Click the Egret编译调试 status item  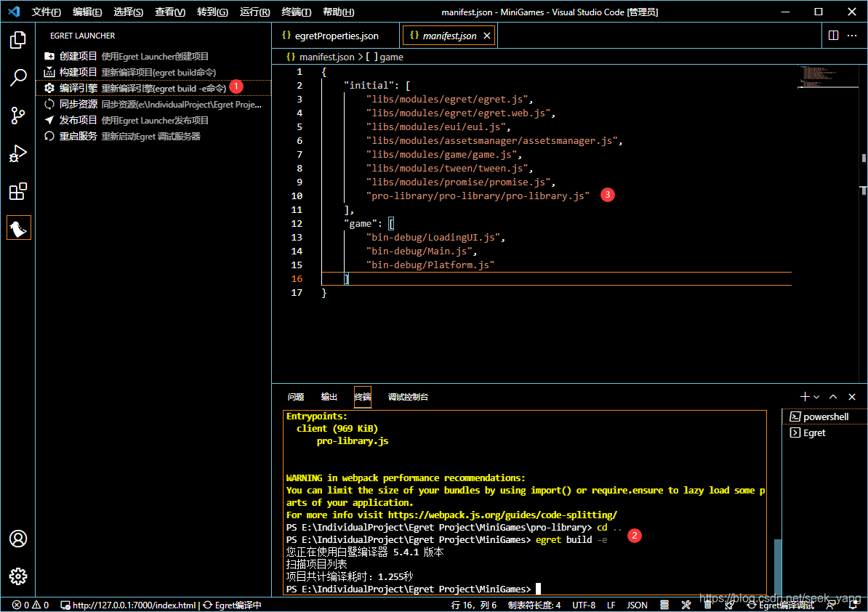click(781, 605)
